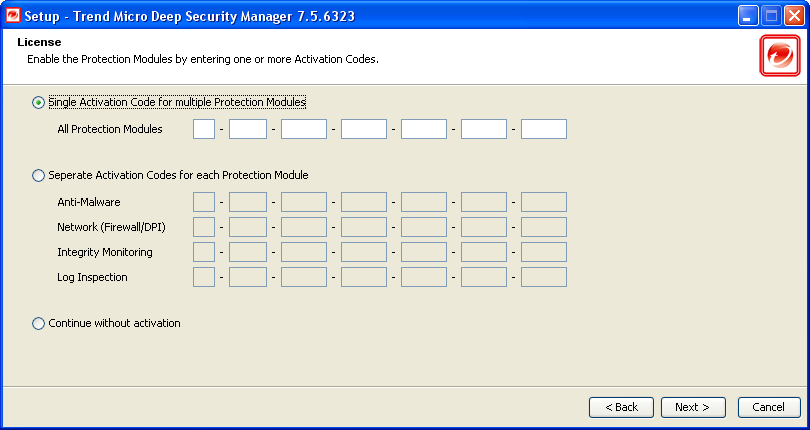Click first Log Inspection code field
Screen dimensions: 810x430
click(204, 277)
